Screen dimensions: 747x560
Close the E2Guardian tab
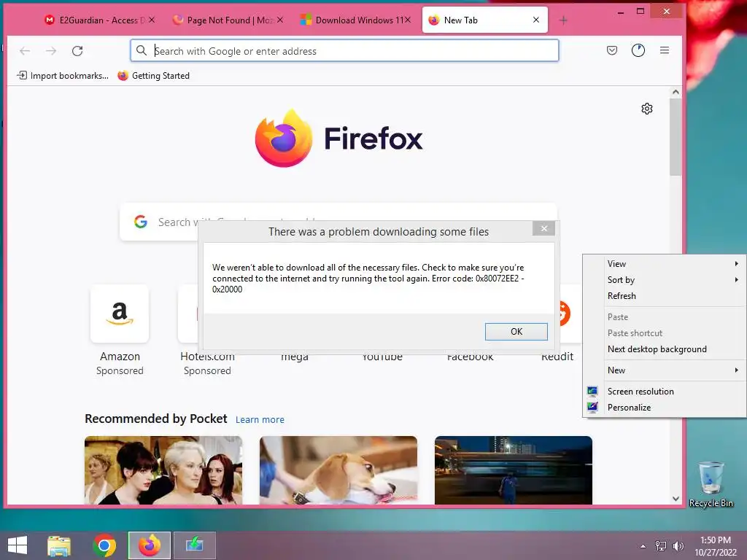(152, 20)
